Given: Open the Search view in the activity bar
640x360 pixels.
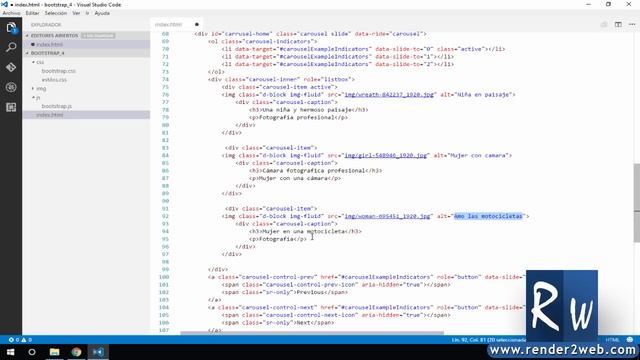Looking at the screenshot, I should pos(11,47).
